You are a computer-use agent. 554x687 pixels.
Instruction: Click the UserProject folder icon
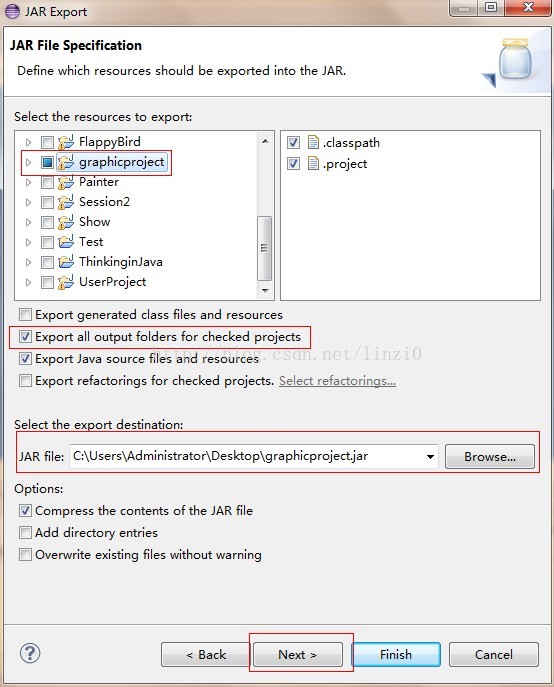coord(66,282)
